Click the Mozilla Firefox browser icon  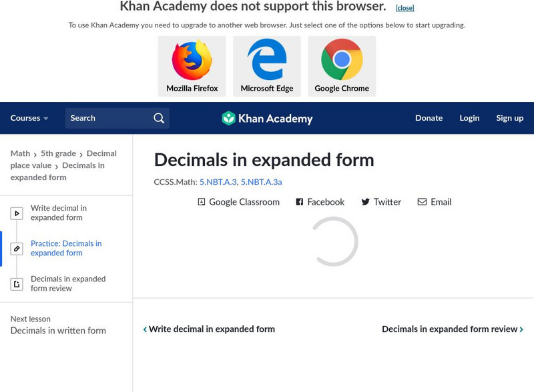(192, 61)
